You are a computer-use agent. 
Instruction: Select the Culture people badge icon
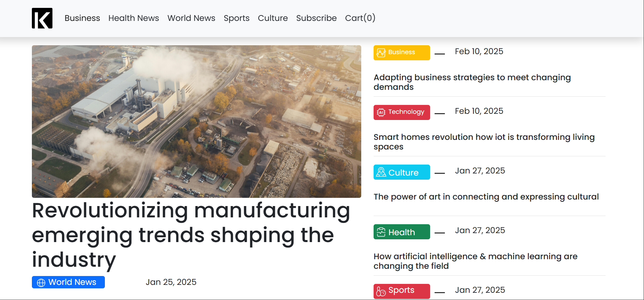pos(381,172)
